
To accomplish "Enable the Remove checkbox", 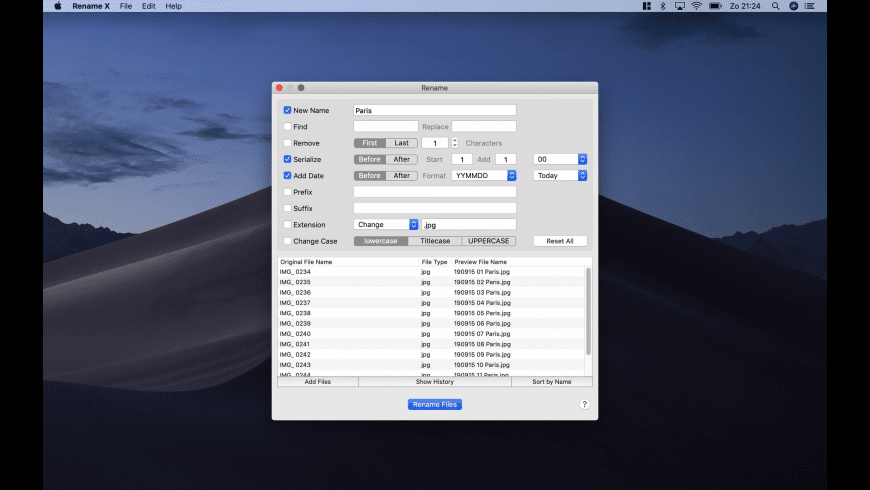I will [287, 143].
